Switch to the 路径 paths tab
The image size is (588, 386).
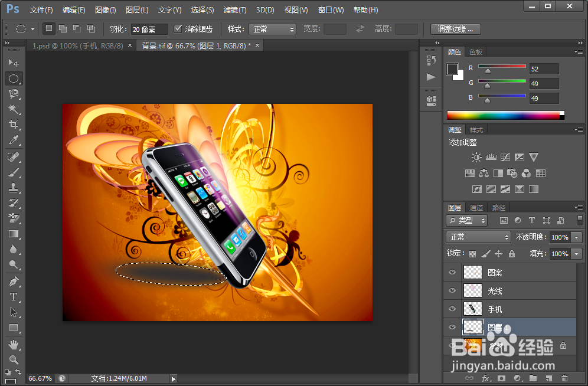pyautogui.click(x=498, y=208)
